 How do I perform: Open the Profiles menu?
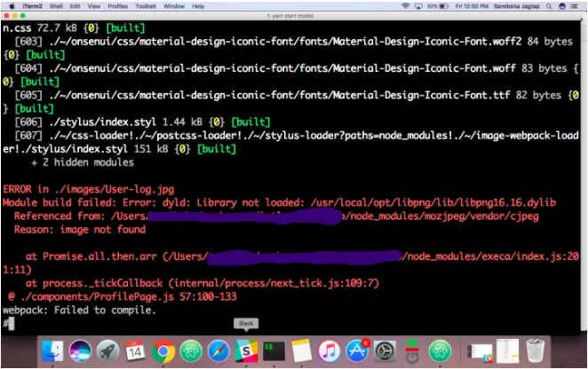click(x=118, y=6)
